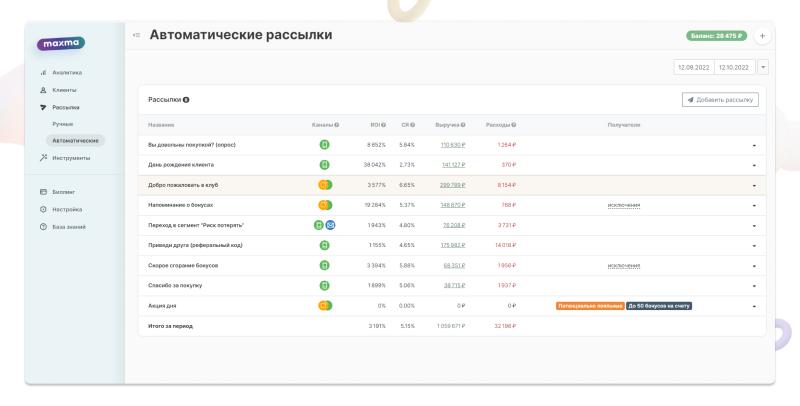Open the date range dropdown arrow
The image size is (800, 406).
pos(763,67)
